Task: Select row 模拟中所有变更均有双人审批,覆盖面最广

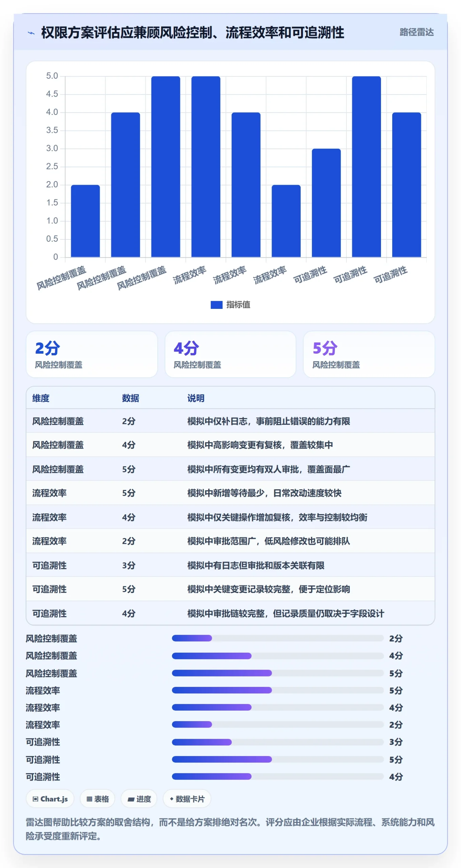Action: coord(230,469)
